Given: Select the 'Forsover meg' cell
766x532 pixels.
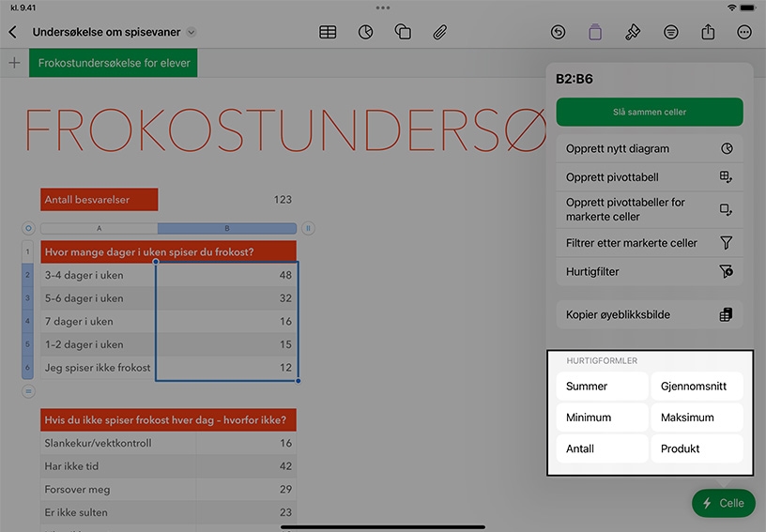Looking at the screenshot, I should 118,490.
